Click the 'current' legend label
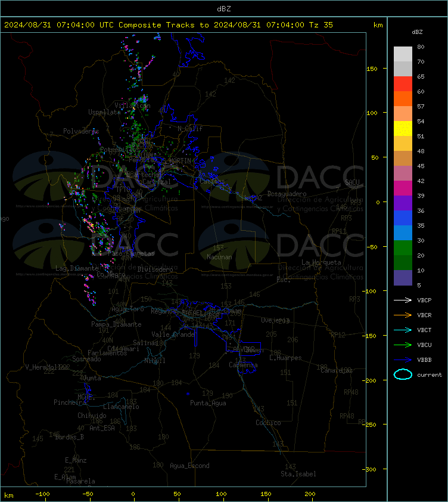The height and width of the screenshot is (502, 448). pyautogui.click(x=430, y=374)
